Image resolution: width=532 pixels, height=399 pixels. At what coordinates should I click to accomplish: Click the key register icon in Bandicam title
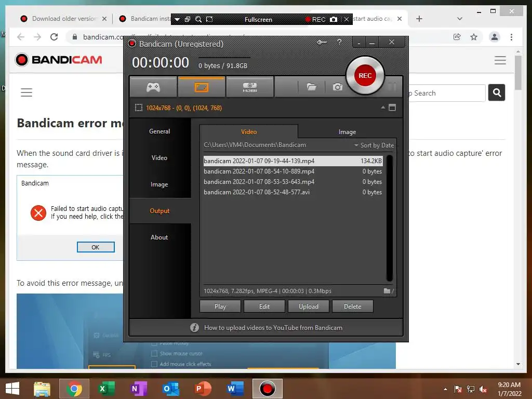click(322, 43)
